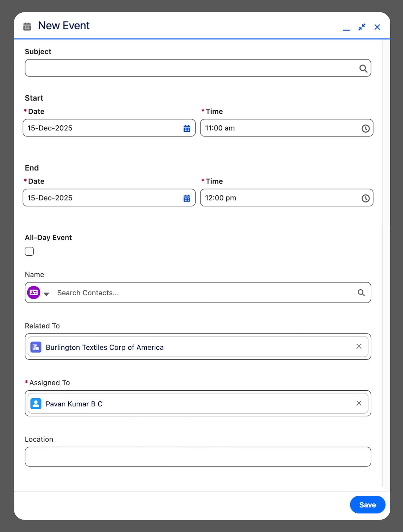
Task: Open the End Date calendar picker
Action: tap(187, 199)
